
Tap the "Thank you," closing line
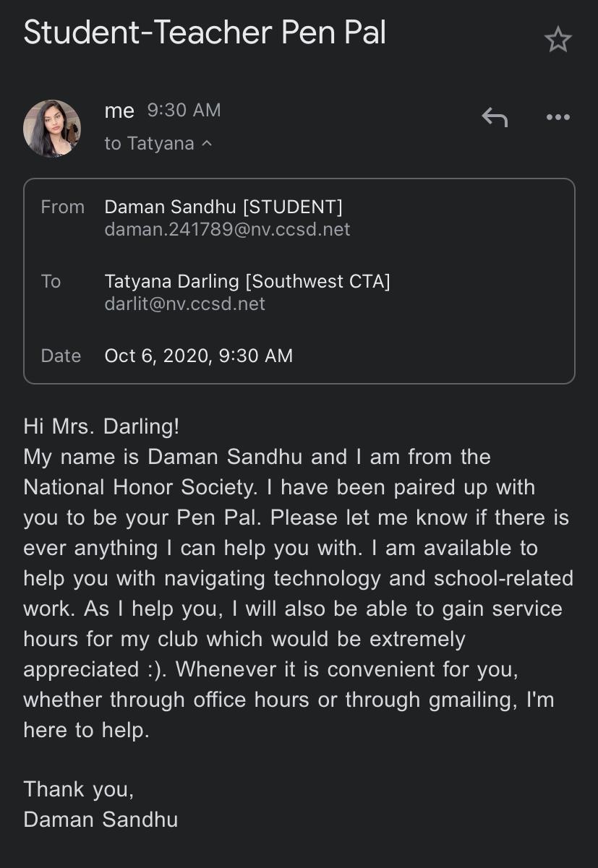[x=79, y=788]
